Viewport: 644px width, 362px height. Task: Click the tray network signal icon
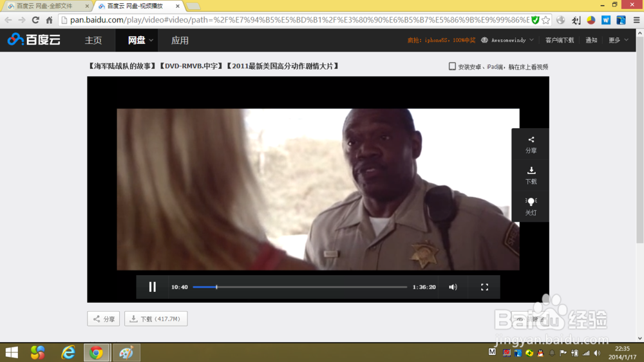(x=586, y=353)
